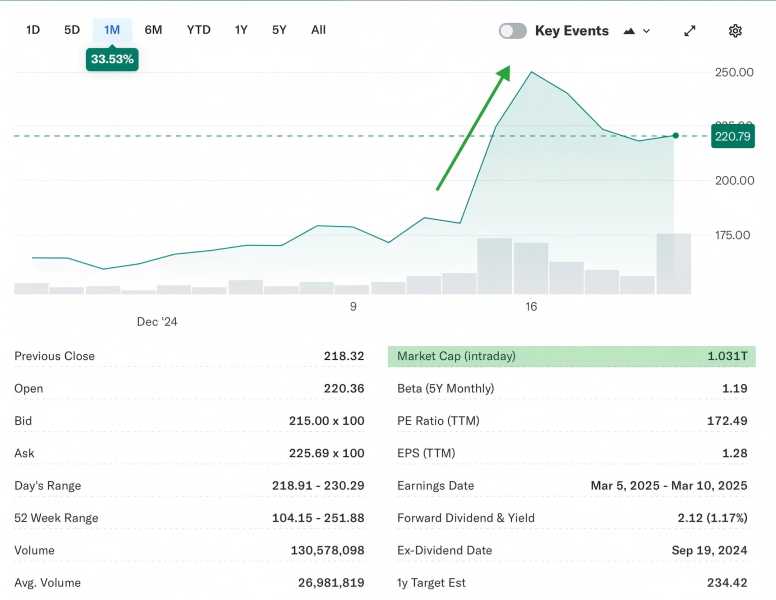Click the chart peak near 250
This screenshot has width=776, height=600.
click(x=532, y=72)
